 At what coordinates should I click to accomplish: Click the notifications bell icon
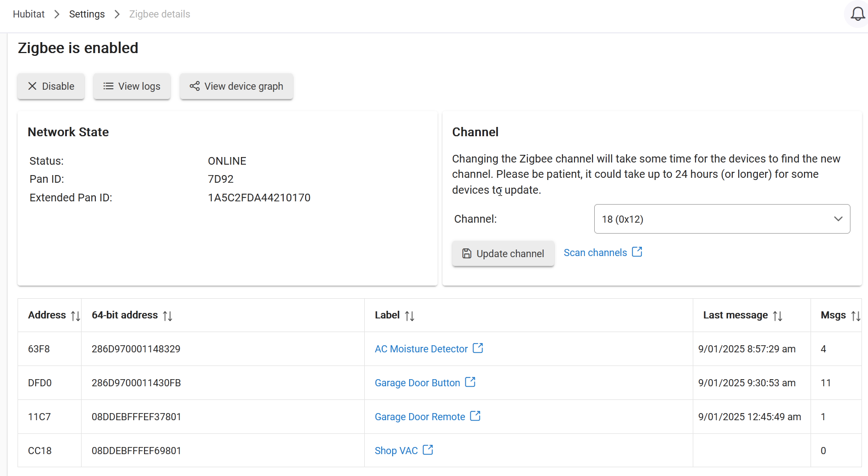point(857,15)
